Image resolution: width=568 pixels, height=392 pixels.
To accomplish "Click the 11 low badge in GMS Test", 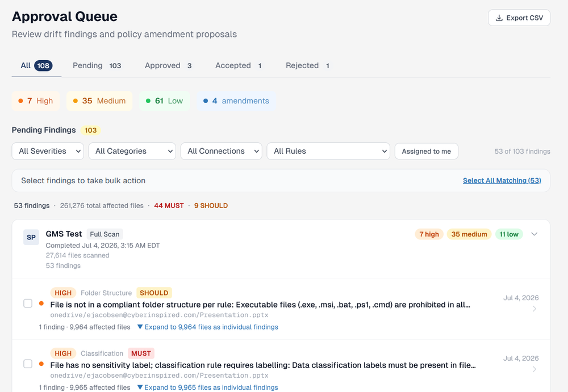I will (509, 234).
